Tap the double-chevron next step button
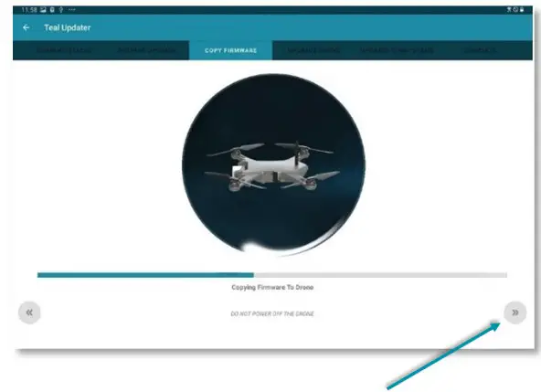The image size is (541, 392). 514,313
